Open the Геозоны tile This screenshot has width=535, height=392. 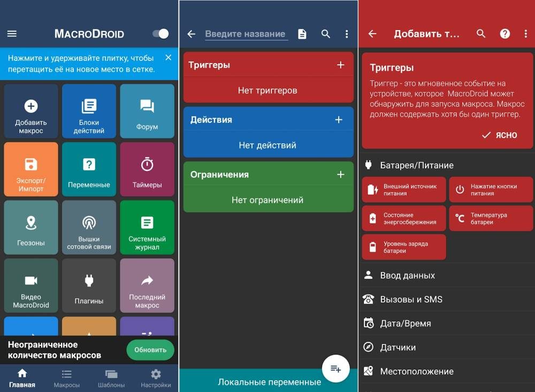coord(31,227)
